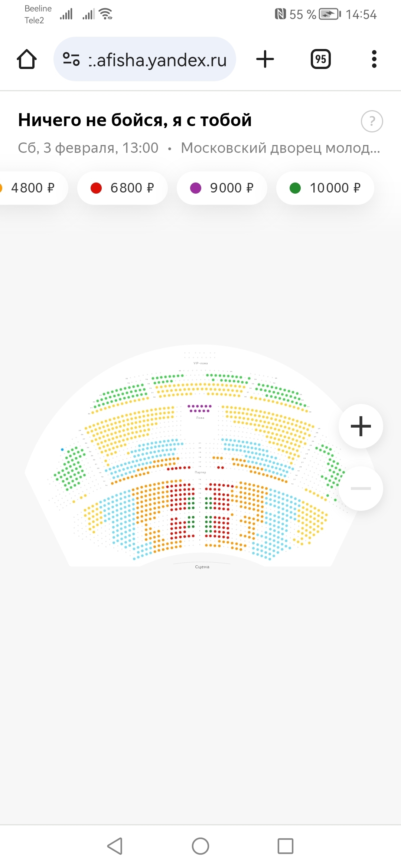This screenshot has height=868, width=401.
Task: Filter seats by 6800 ₽ price
Action: coord(123,188)
